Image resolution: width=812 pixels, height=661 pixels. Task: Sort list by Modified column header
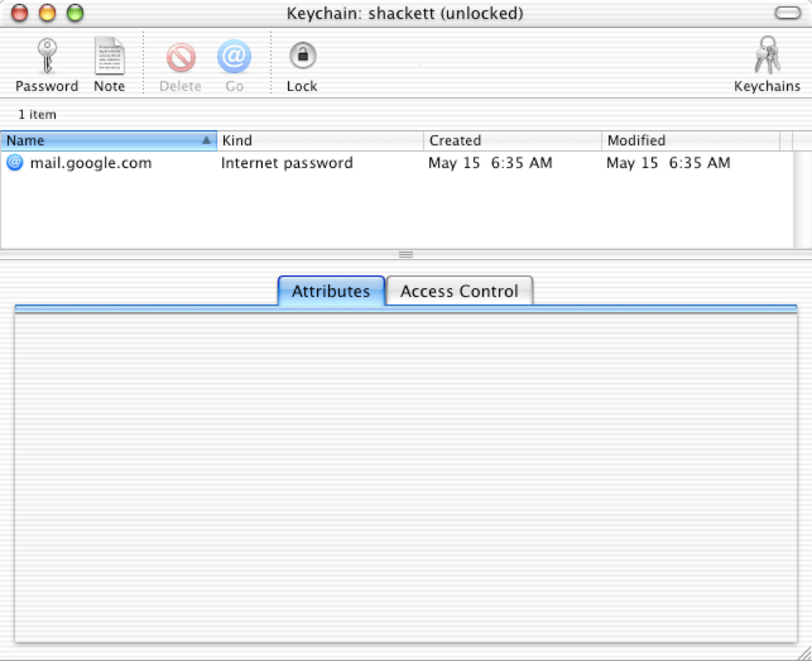tap(691, 141)
